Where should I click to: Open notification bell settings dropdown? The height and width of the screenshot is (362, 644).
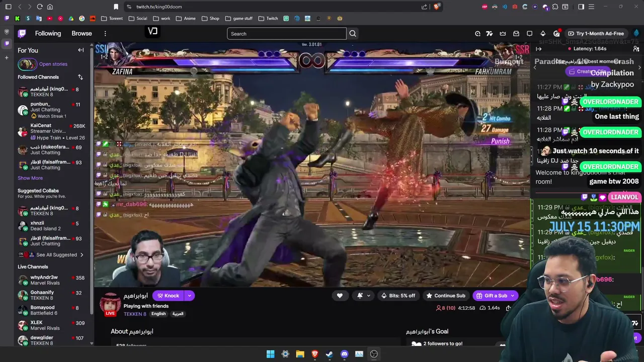364,296
